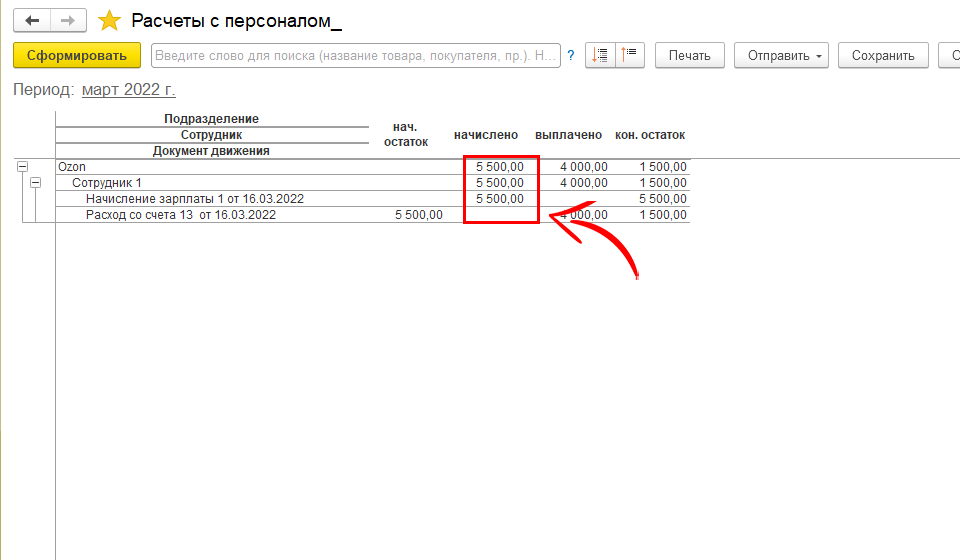Add report to favorites with star
Screen dimensions: 960x560
[111, 20]
